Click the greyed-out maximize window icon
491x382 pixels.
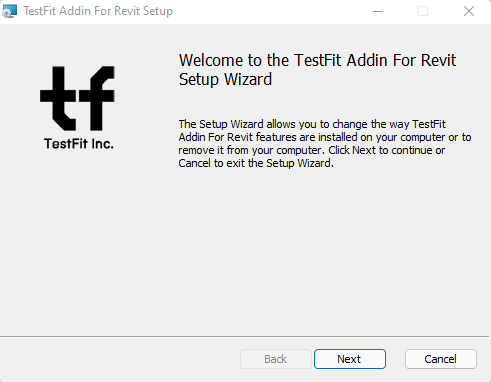pos(423,11)
